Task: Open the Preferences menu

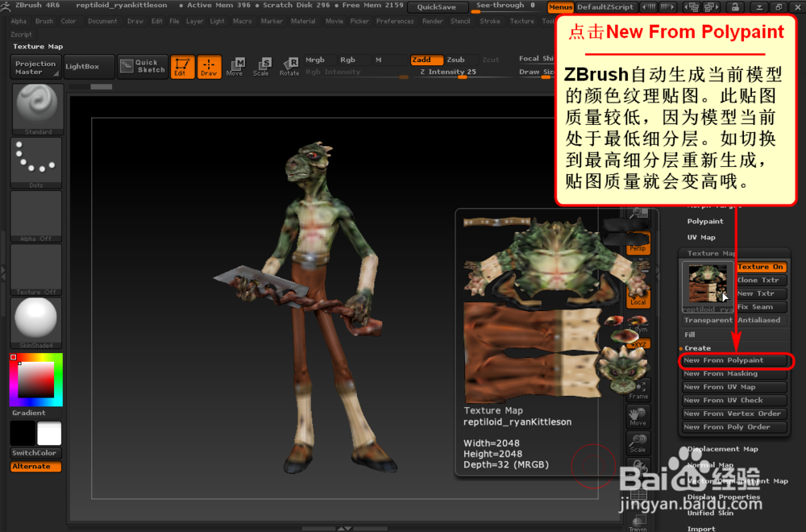Action: (x=395, y=21)
